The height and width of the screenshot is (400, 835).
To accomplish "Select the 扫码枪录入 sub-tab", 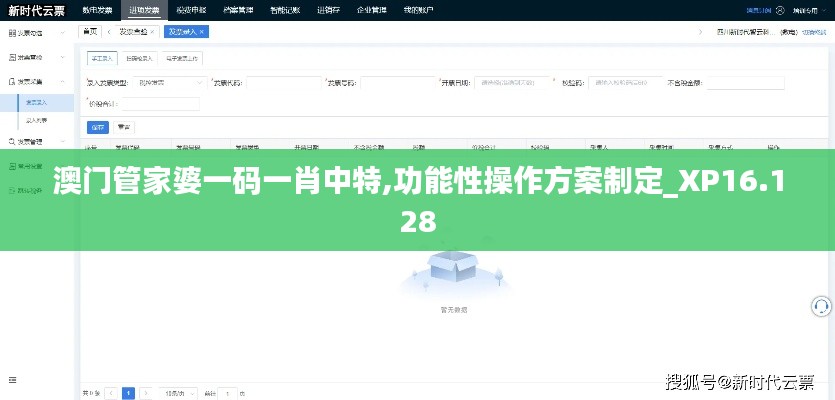I will point(140,59).
